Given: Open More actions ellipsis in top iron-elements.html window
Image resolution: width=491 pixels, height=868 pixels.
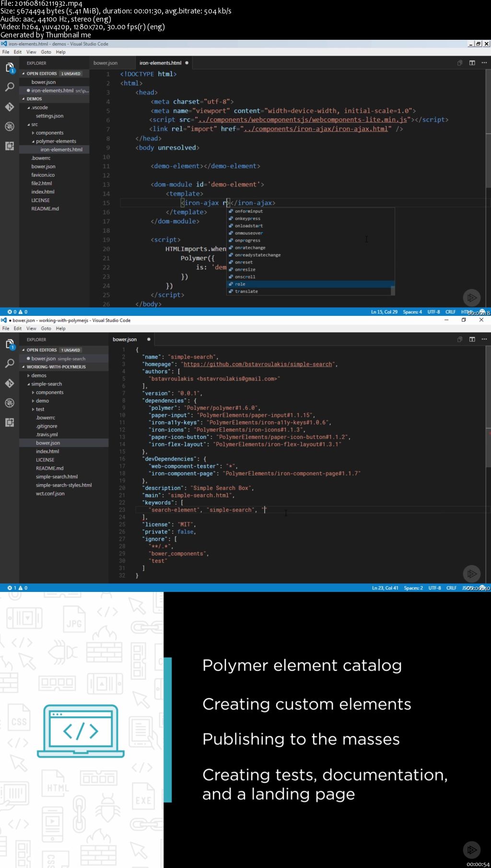Looking at the screenshot, I should pos(484,63).
